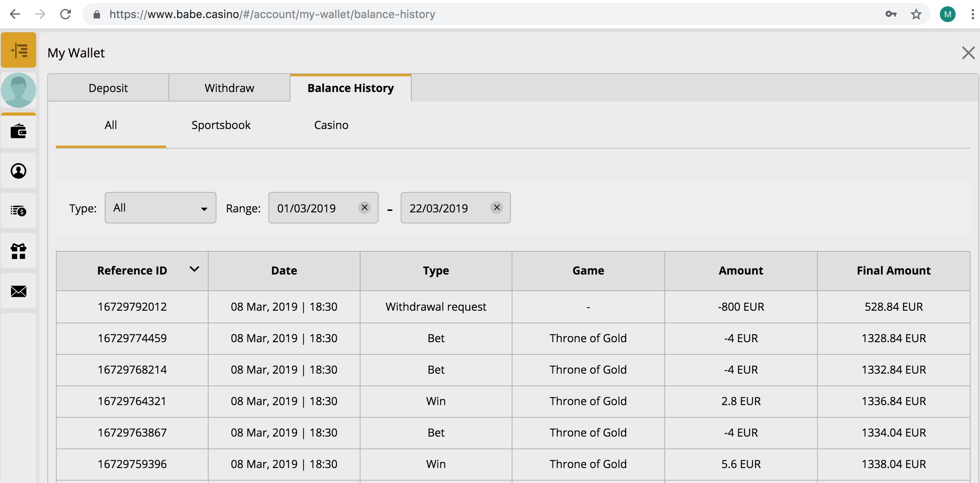Open the bonuses gift icon
The width and height of the screenshot is (980, 483).
point(18,251)
